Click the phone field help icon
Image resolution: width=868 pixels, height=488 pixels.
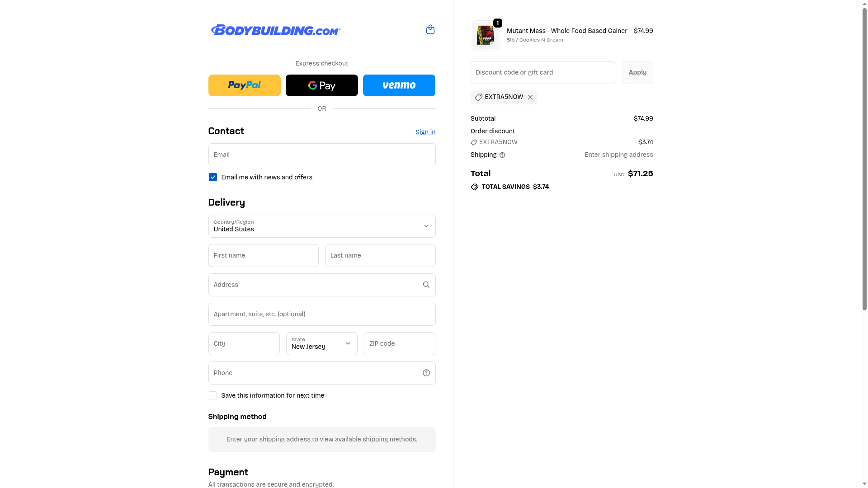(x=426, y=373)
